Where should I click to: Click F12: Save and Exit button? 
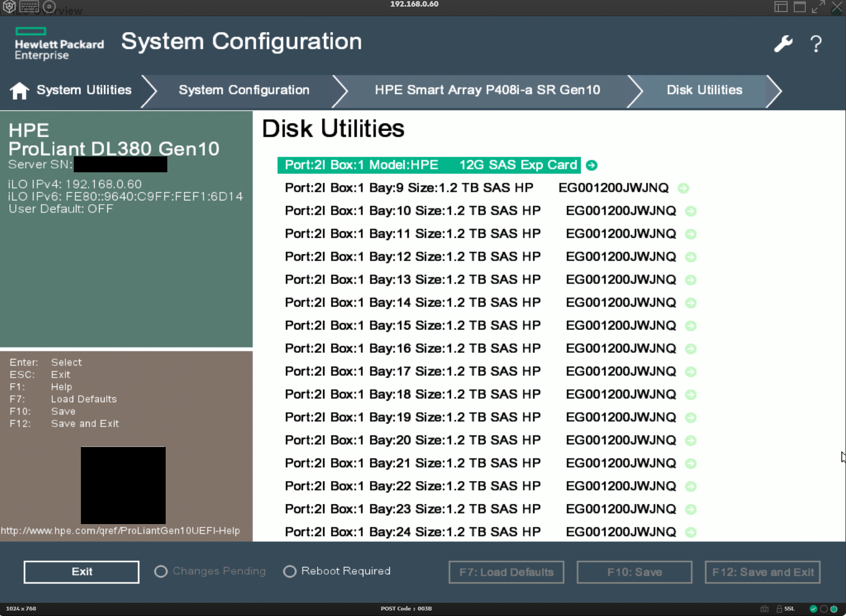(763, 572)
